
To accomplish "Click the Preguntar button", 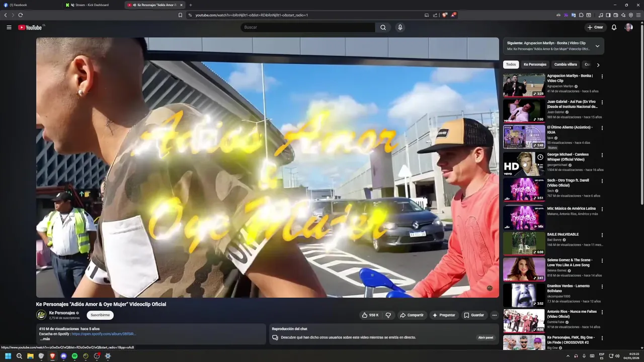I will coord(444,315).
